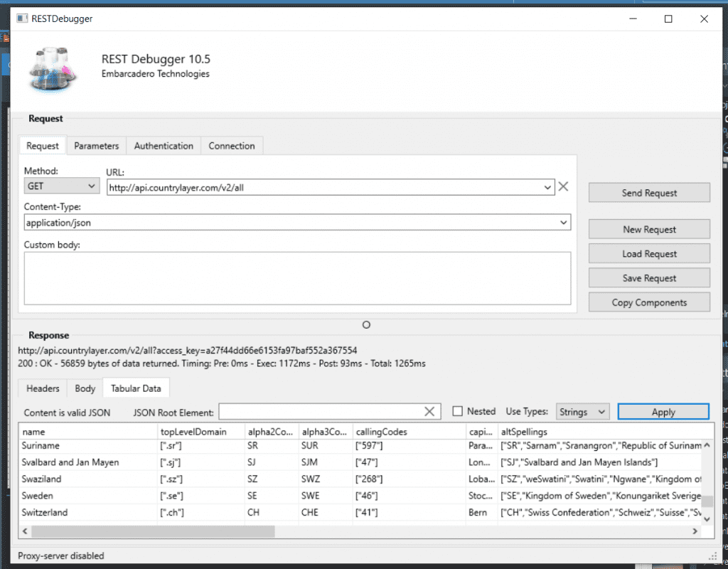Click the SWE alpha3 code cell

[326, 496]
